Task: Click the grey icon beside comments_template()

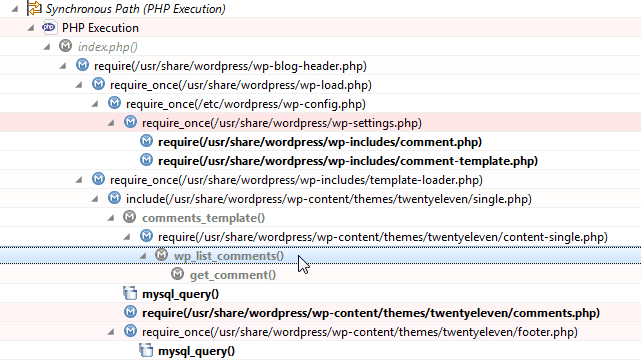Action: click(x=130, y=217)
